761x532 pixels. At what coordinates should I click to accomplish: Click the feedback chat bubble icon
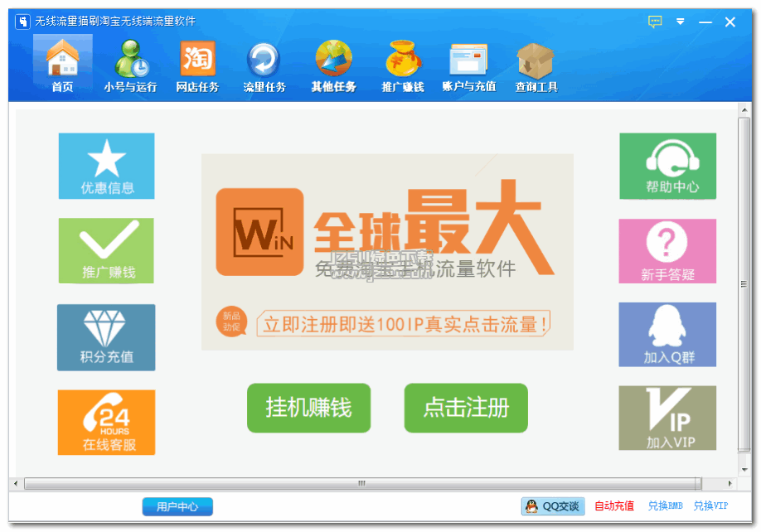tap(655, 22)
